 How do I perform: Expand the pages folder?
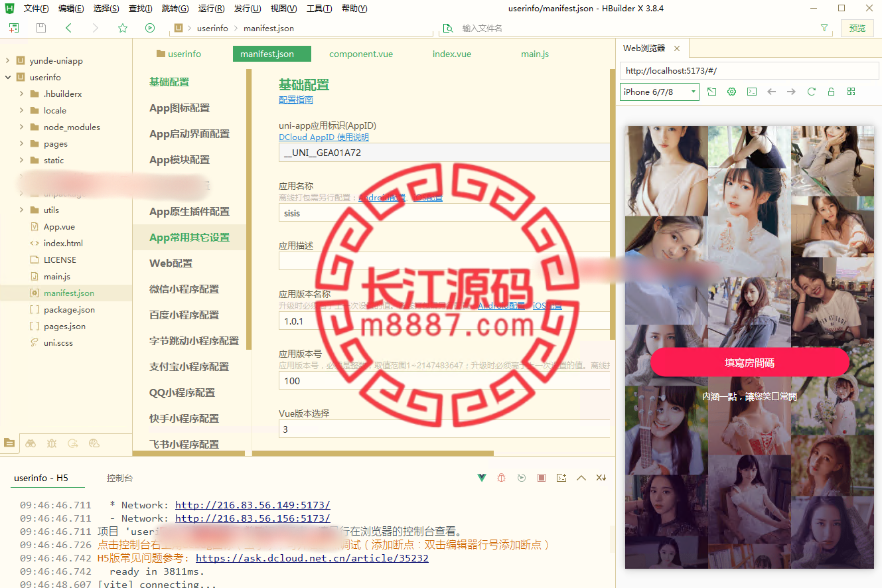21,143
